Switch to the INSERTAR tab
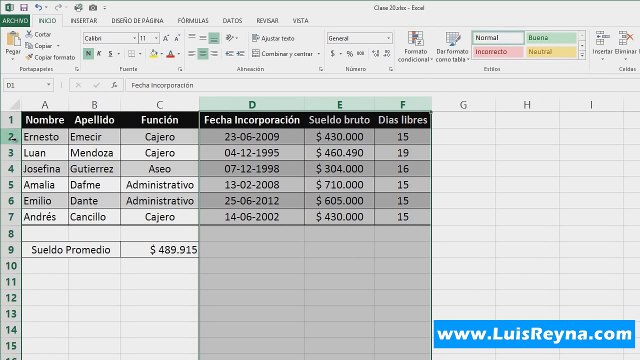 [84, 20]
